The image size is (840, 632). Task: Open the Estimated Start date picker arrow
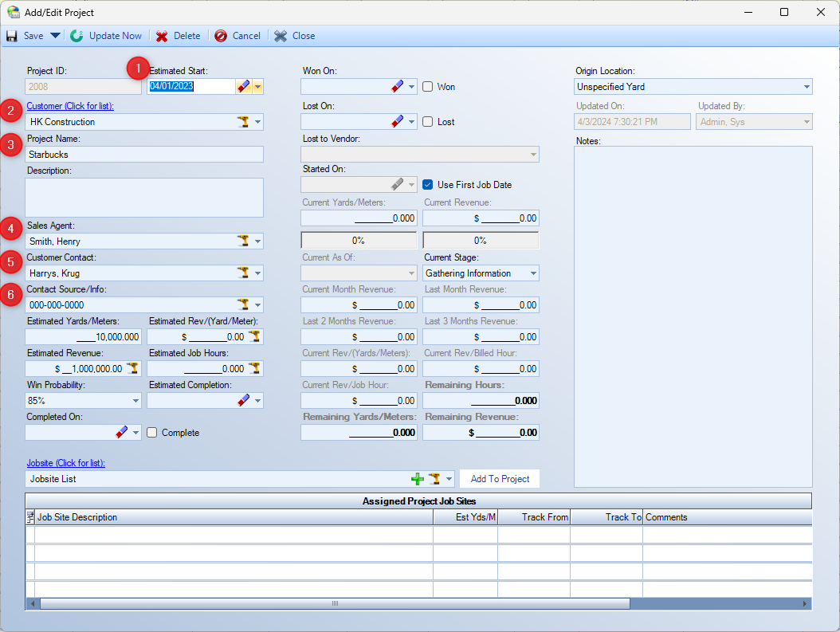tap(257, 86)
